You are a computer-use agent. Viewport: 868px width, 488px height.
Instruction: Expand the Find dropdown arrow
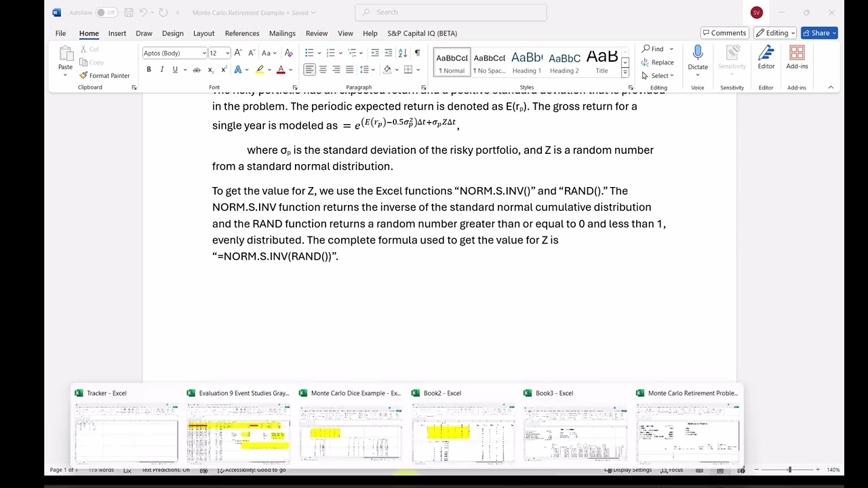[x=671, y=49]
